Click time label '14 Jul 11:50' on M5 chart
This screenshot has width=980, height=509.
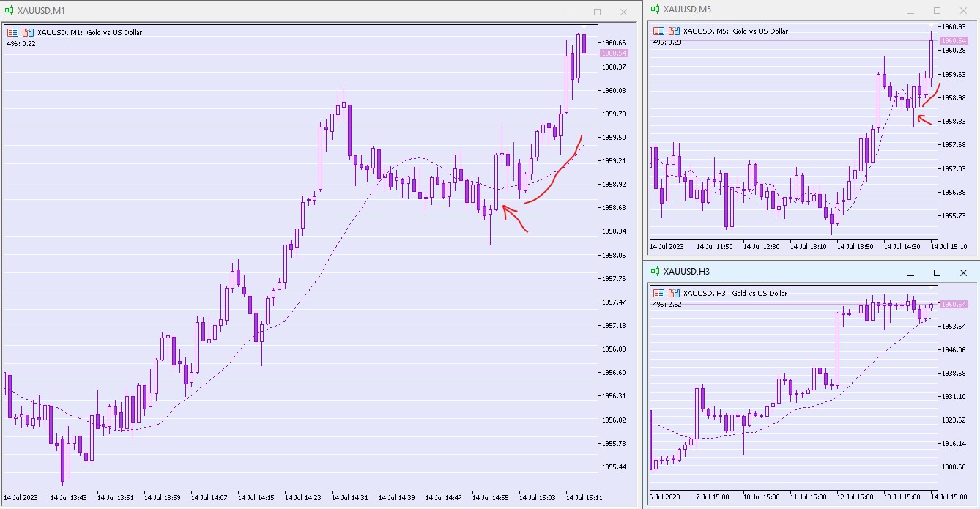pyautogui.click(x=714, y=247)
